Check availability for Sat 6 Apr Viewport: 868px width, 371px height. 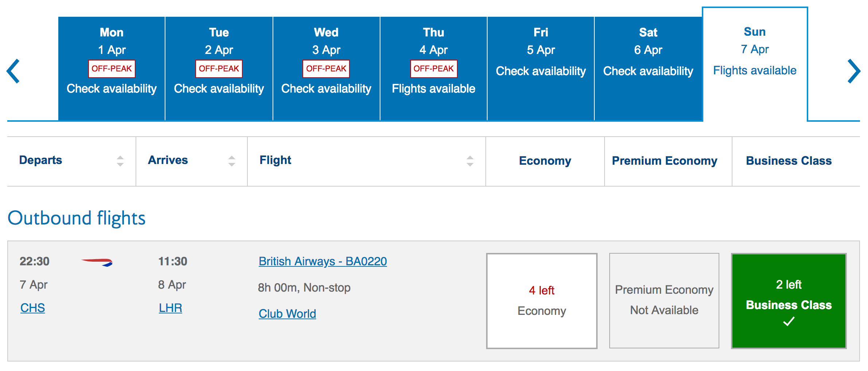(x=648, y=69)
